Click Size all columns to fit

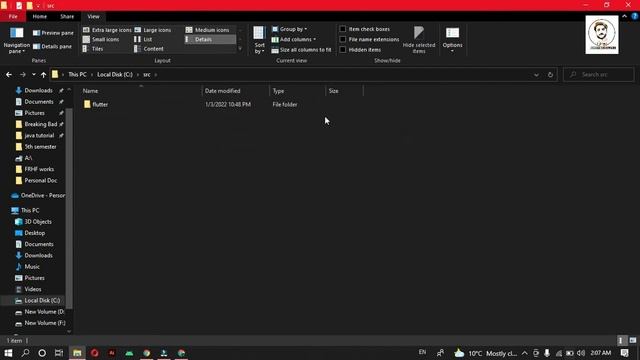301,50
